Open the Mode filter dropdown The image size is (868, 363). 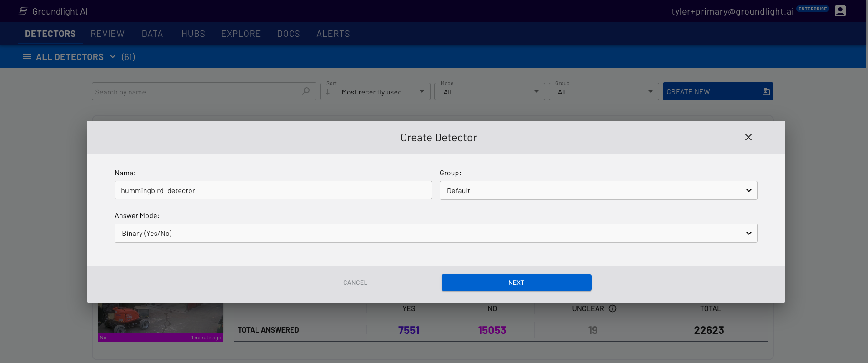pyautogui.click(x=489, y=91)
